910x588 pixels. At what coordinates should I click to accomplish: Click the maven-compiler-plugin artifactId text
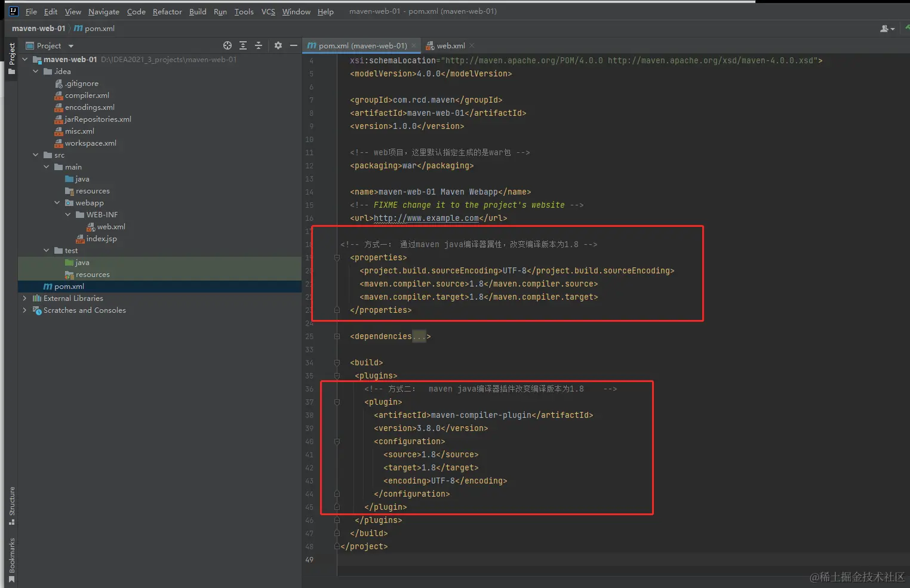(481, 415)
